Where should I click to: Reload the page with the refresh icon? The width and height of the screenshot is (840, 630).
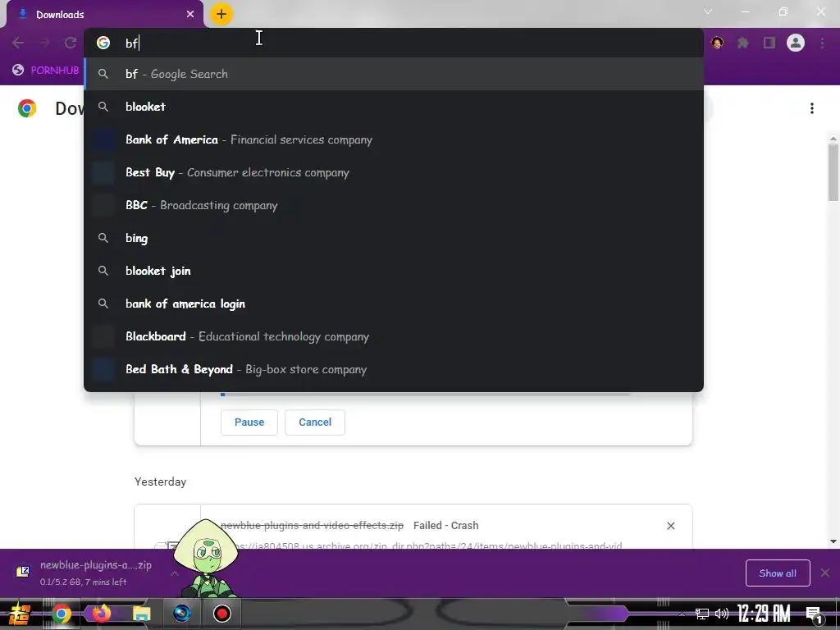(71, 43)
